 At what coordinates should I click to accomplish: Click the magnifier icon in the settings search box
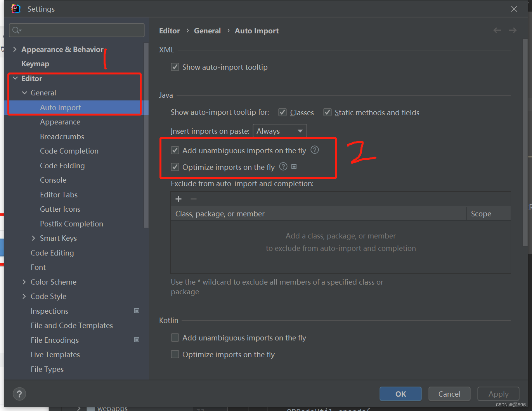point(16,30)
